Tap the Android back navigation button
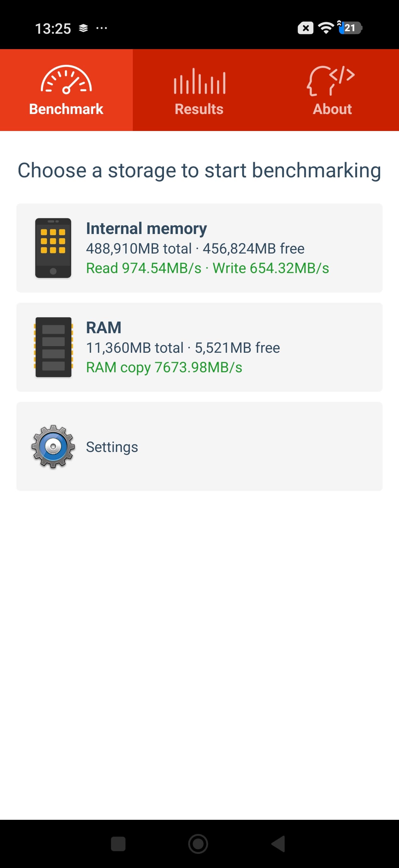 tap(278, 844)
